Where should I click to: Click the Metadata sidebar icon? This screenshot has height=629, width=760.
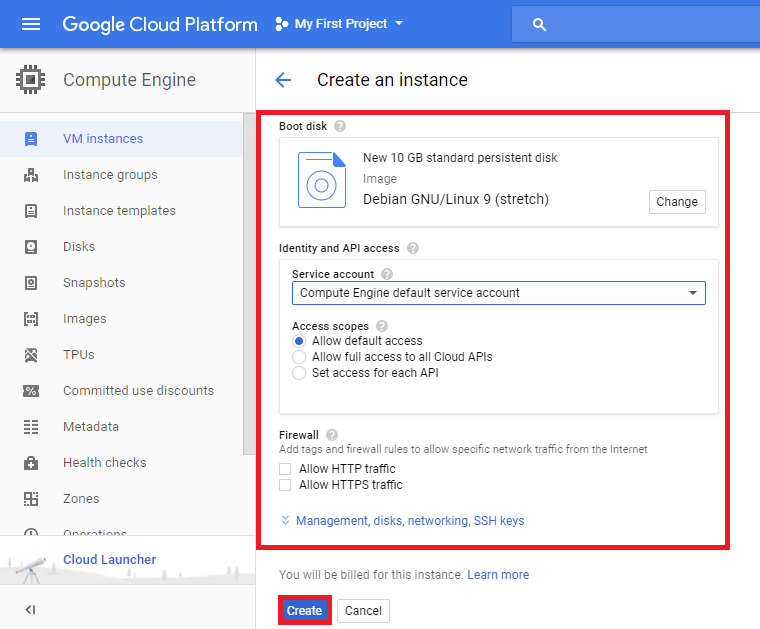(x=31, y=427)
